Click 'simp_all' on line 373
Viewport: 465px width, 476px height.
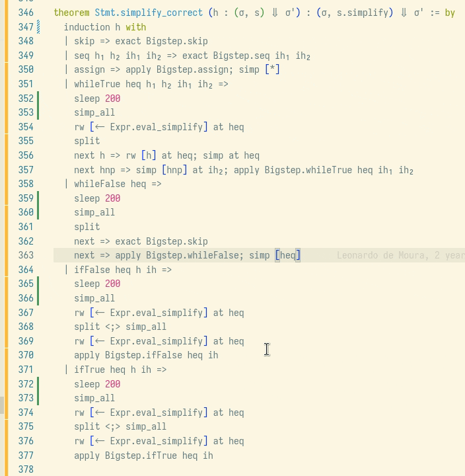[x=94, y=398]
